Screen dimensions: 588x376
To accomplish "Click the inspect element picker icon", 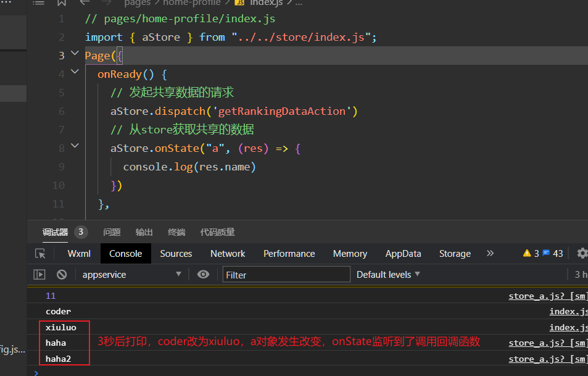I will tap(41, 254).
